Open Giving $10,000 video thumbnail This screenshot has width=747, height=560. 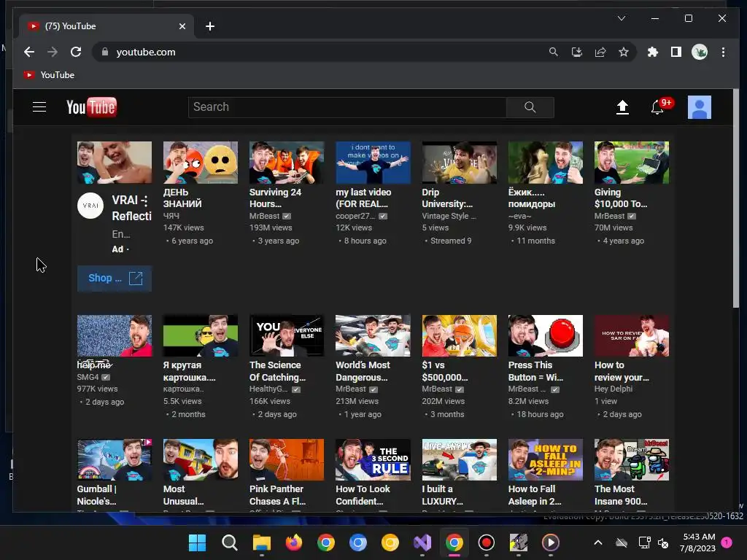[632, 163]
